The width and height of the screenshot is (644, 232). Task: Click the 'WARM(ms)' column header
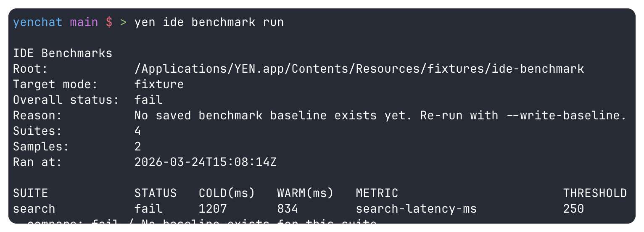305,193
